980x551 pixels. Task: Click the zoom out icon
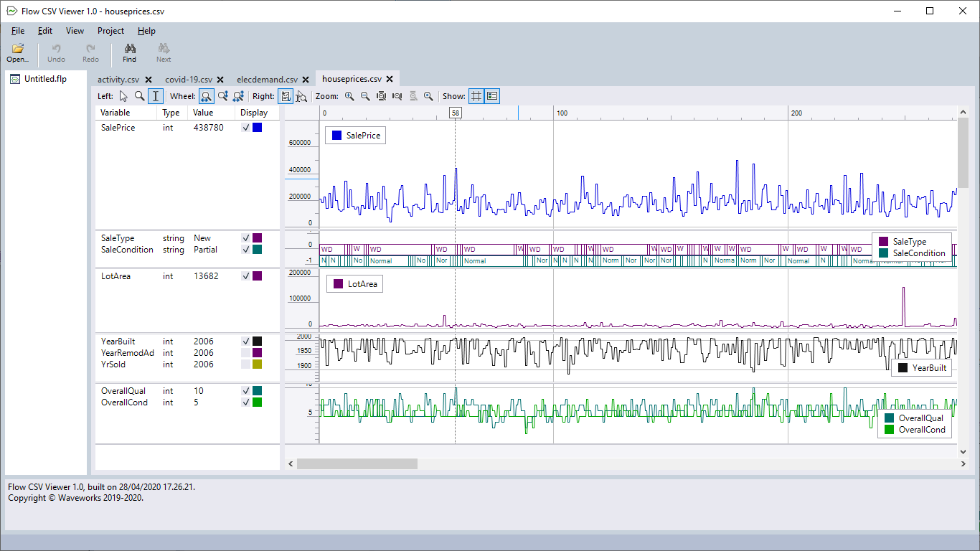coord(365,96)
